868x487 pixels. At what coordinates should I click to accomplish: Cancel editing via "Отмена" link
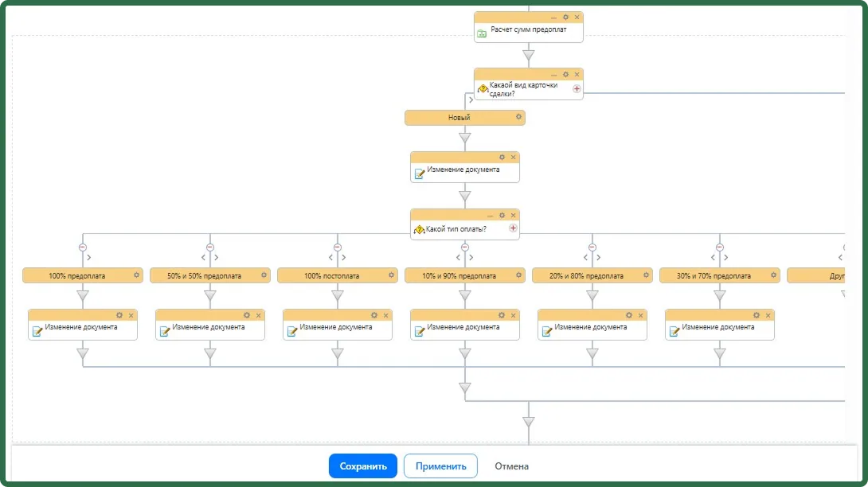coord(511,466)
